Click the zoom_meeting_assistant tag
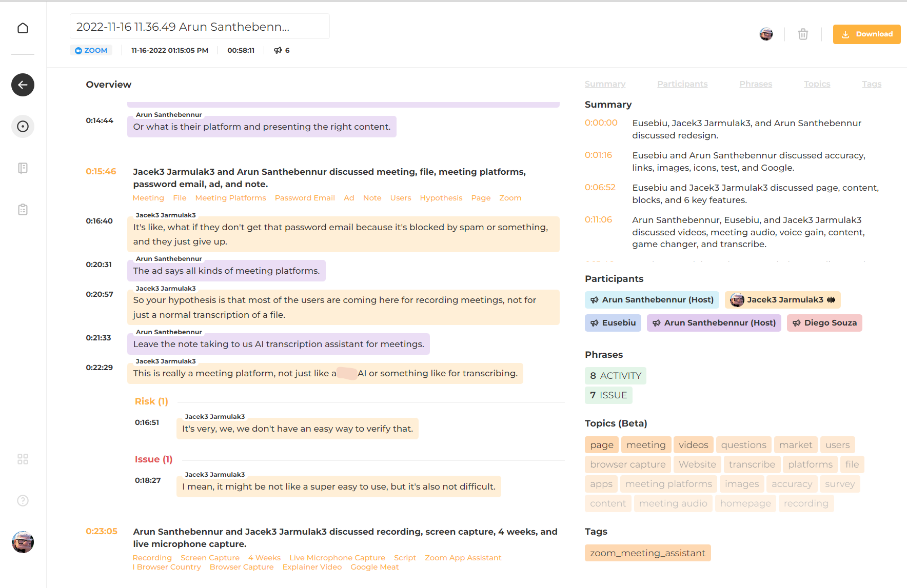Viewport: 907px width, 588px height. [x=647, y=553]
